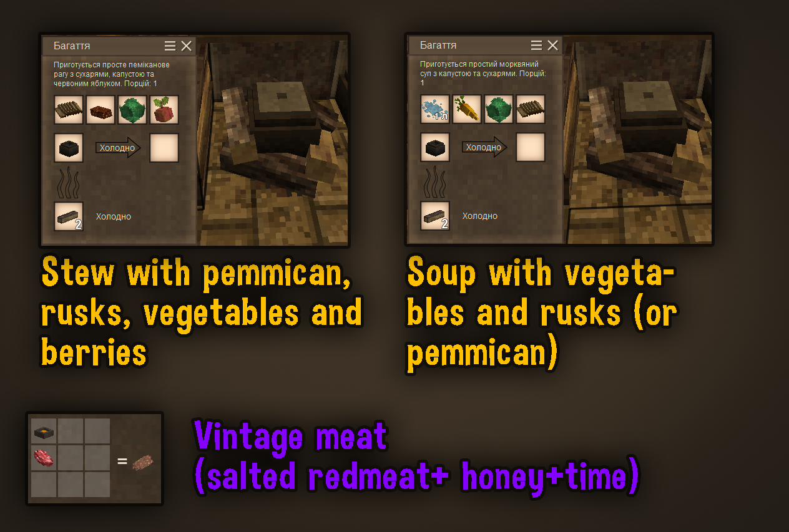Select the firewood fuel slot in the soup firepit

point(435,216)
